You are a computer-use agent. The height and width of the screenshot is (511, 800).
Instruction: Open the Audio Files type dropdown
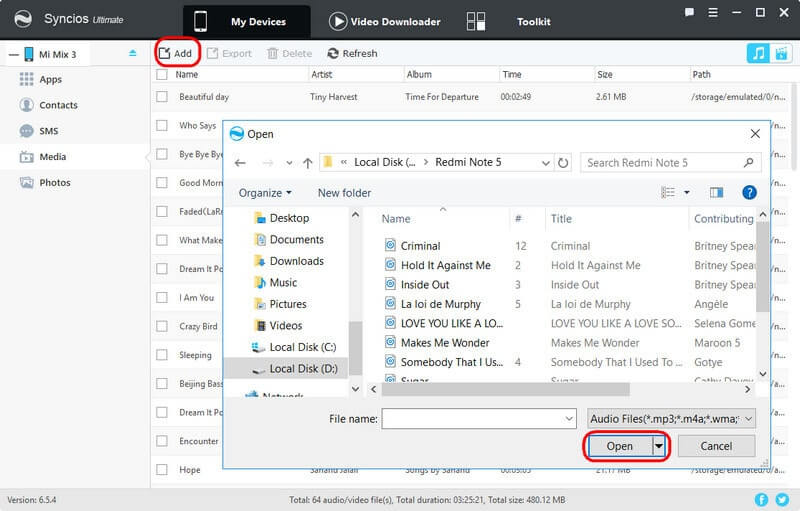pyautogui.click(x=671, y=419)
